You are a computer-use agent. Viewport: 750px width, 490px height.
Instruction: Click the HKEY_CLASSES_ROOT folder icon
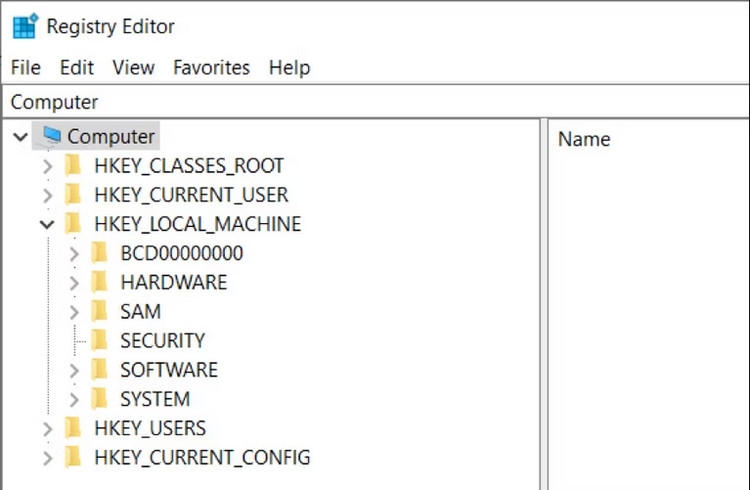coord(73,166)
